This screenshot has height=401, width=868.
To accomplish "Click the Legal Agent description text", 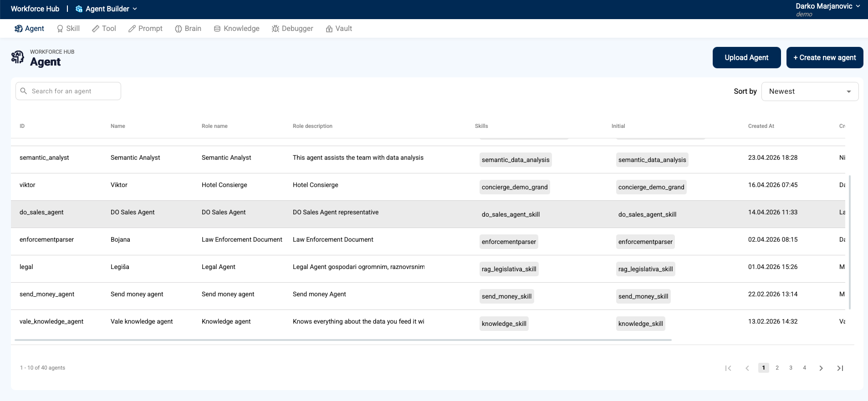I will [359, 267].
